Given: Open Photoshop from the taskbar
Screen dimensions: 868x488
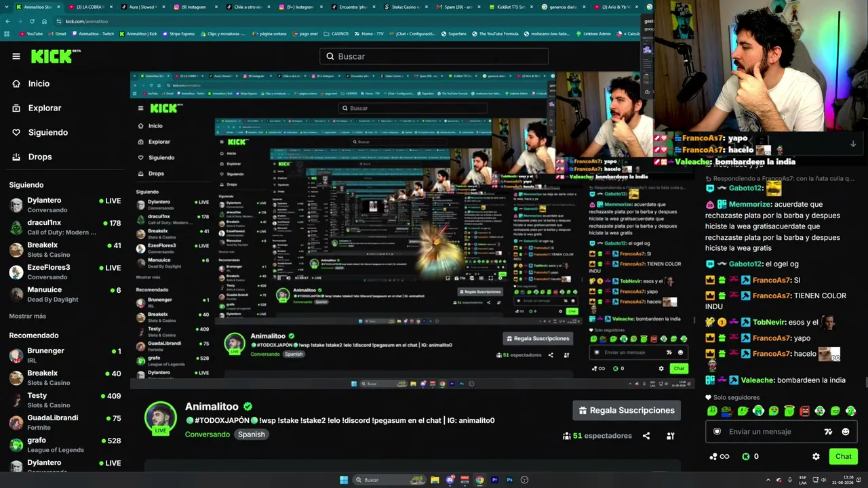Looking at the screenshot, I should tap(509, 480).
